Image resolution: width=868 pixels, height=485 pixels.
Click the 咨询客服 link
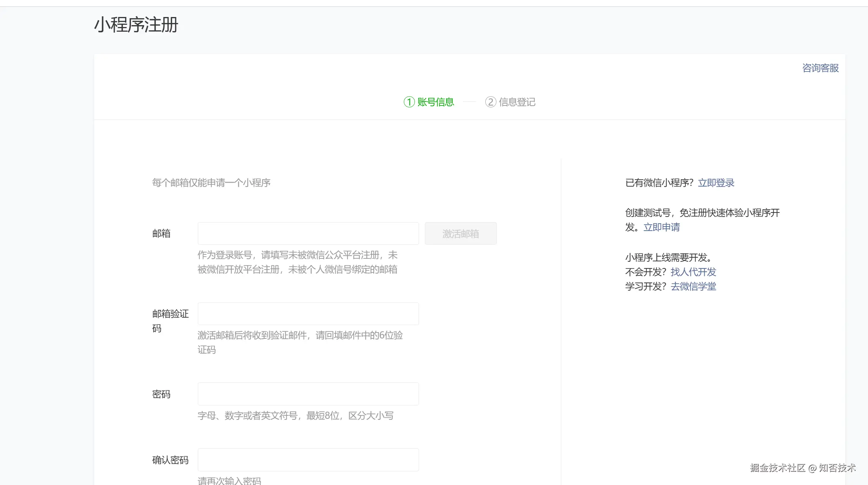point(820,68)
